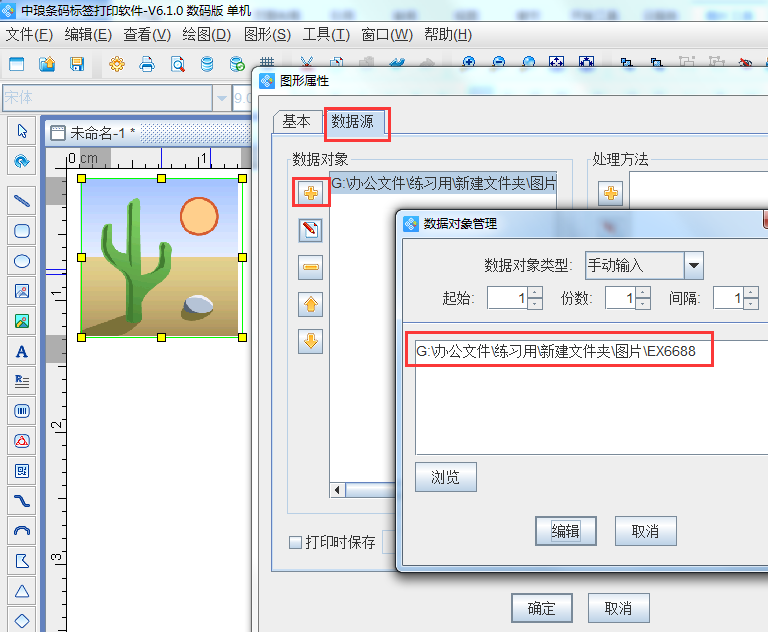Enable the 打印时保存 checkbox
Screen dimensions: 768x632
[295, 543]
